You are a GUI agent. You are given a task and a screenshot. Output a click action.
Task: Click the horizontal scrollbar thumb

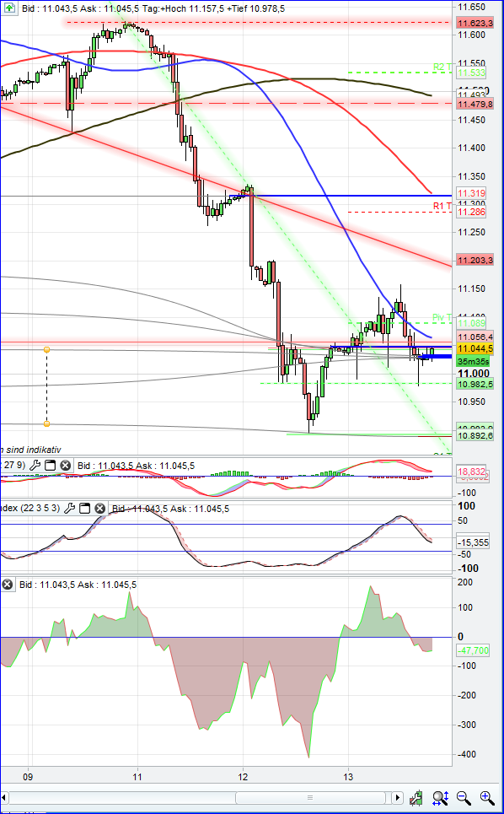(310, 797)
